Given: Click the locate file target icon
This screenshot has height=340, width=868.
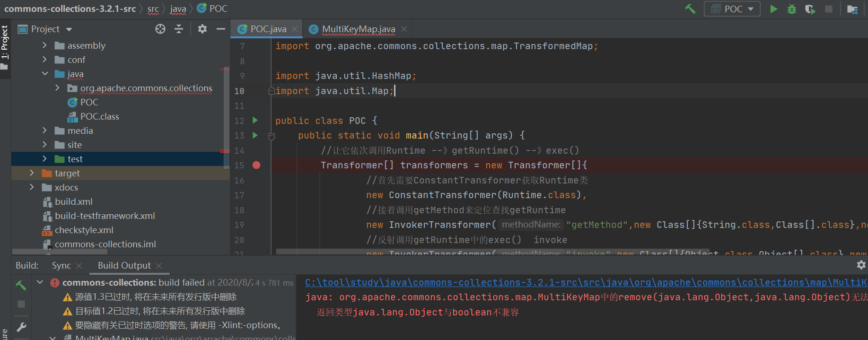Looking at the screenshot, I should click(160, 29).
